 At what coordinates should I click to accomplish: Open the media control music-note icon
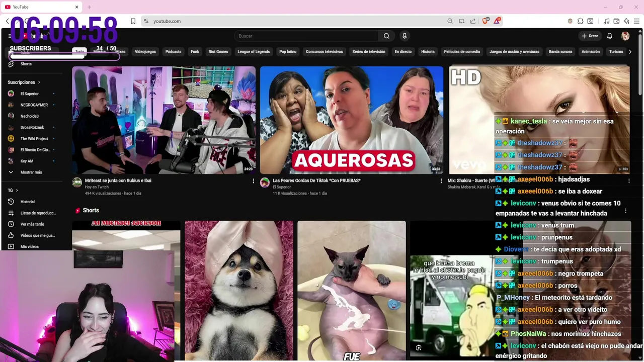(x=606, y=21)
